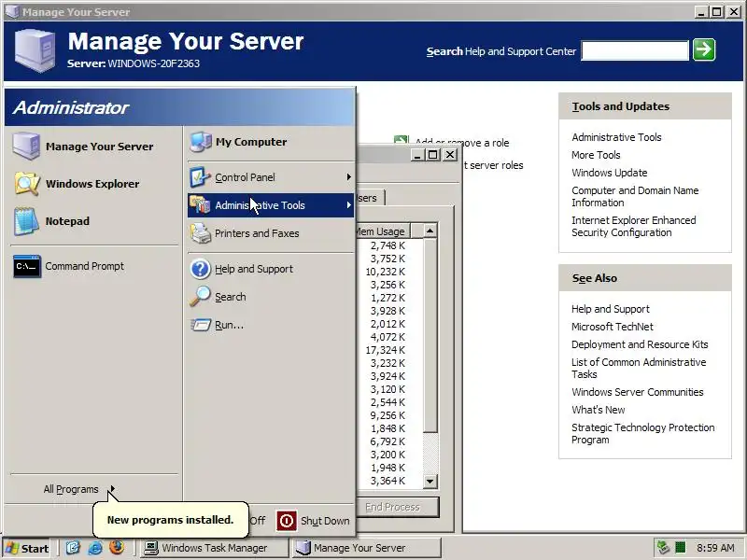Image resolution: width=747 pixels, height=560 pixels.
Task: Click Task Manager scroll down arrow
Action: point(430,481)
